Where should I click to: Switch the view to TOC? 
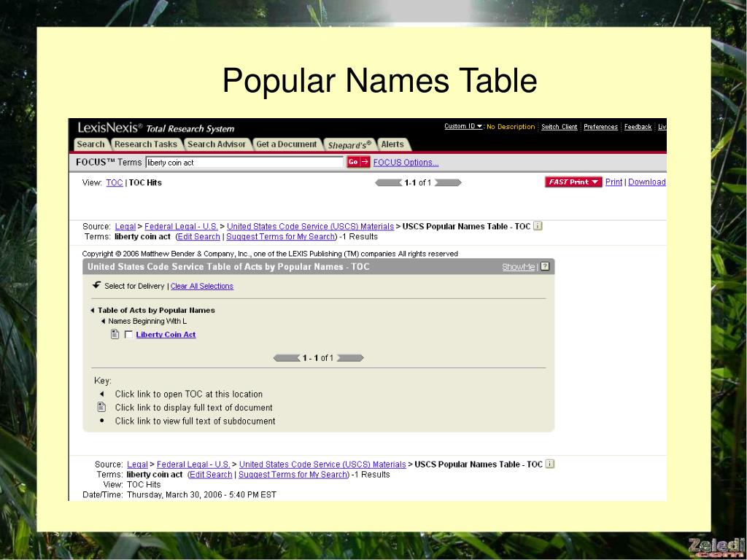tap(115, 182)
